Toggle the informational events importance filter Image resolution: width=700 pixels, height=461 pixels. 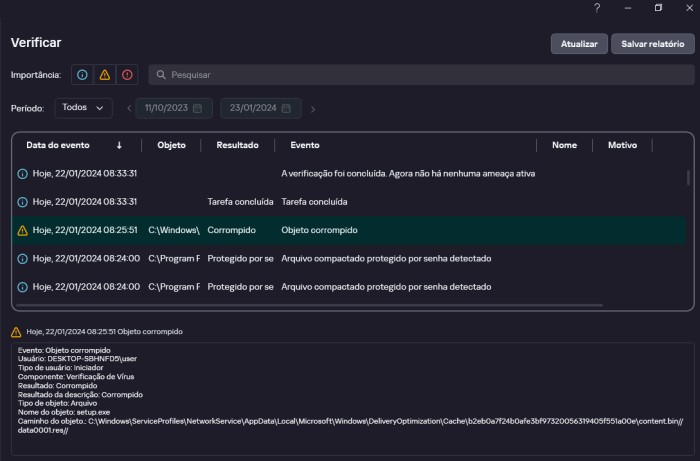82,75
